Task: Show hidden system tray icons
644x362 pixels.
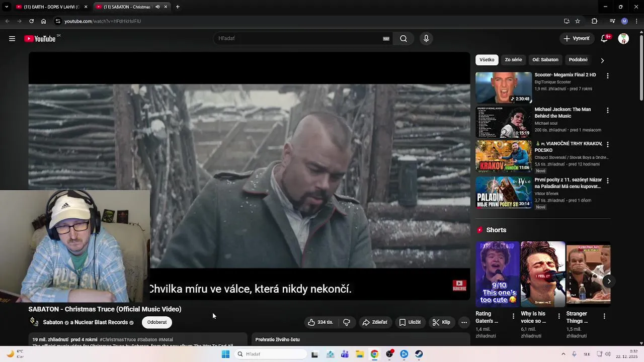Action: (x=563, y=354)
